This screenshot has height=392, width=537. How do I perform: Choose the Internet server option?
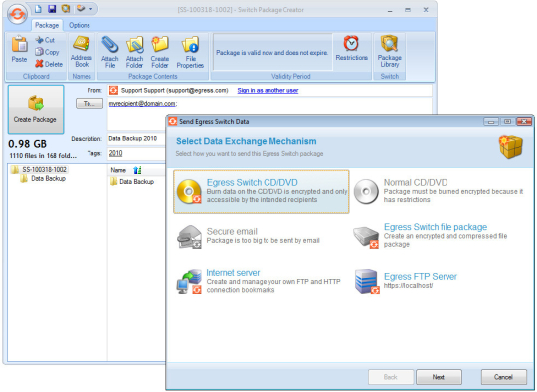pyautogui.click(x=259, y=281)
